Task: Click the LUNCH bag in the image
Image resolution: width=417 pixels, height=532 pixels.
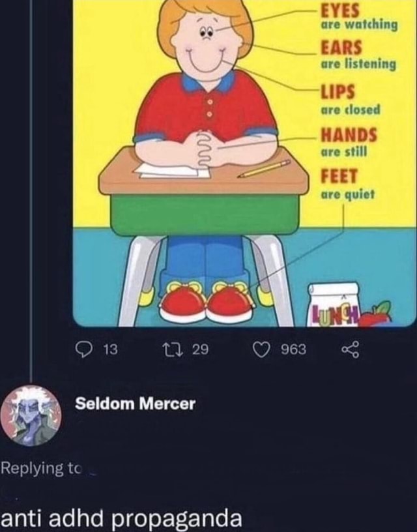Action: [333, 305]
